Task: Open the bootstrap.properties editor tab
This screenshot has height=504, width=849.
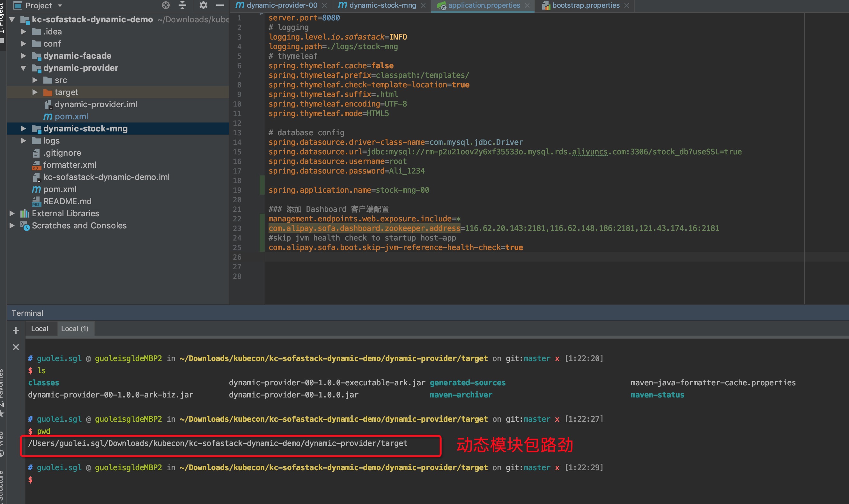Action: 586,5
